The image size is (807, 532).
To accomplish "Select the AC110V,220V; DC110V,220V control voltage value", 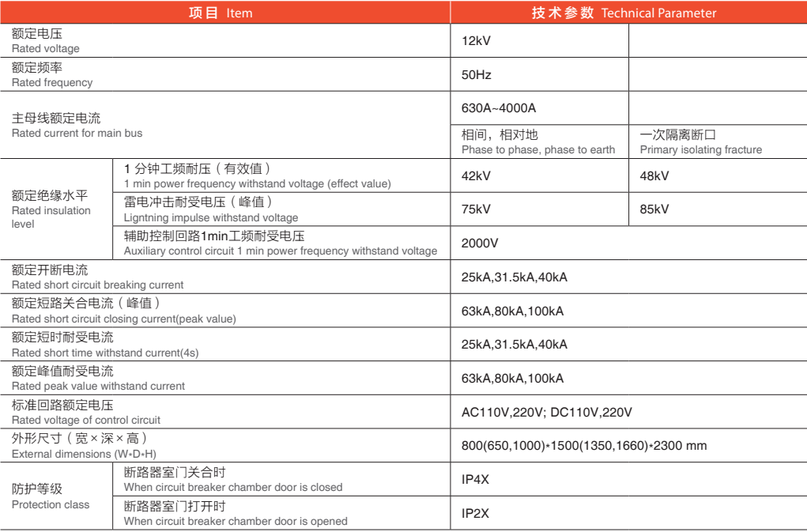I will coord(546,413).
